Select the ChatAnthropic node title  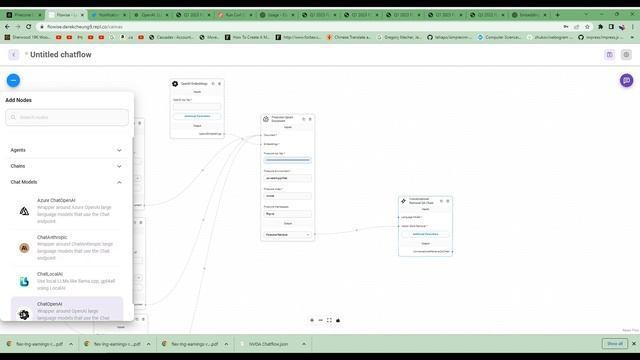pyautogui.click(x=52, y=237)
